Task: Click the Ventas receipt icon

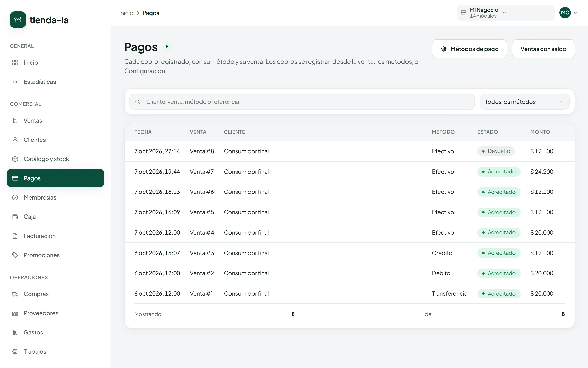Action: 15,120
